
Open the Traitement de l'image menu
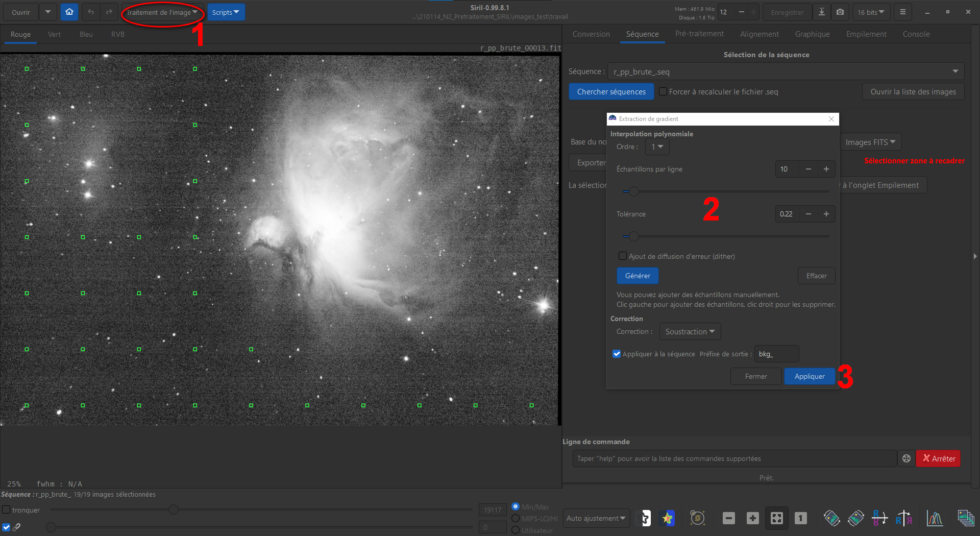coord(162,12)
